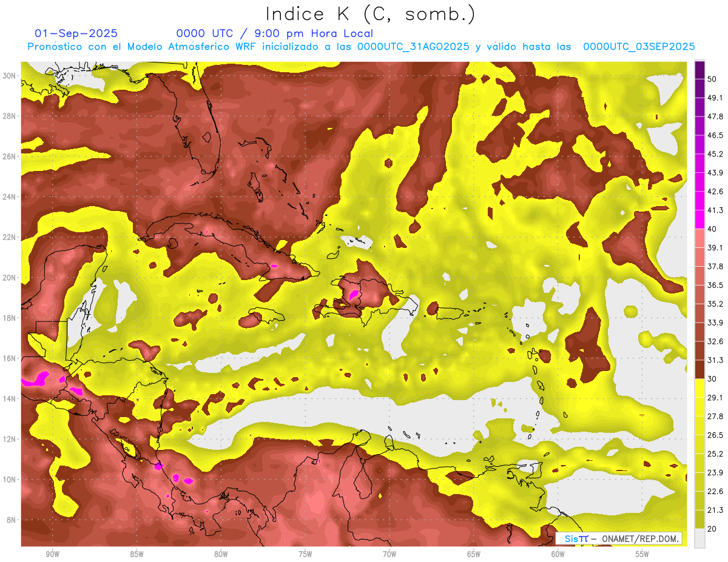The width and height of the screenshot is (728, 562).
Task: Click the 24N latitude label
Action: coord(10,197)
